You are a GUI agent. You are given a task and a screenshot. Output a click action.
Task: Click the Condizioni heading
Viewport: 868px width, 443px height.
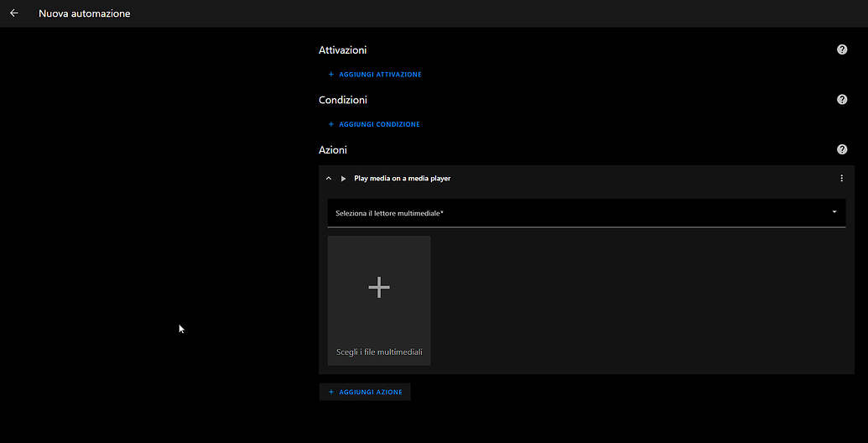point(343,100)
